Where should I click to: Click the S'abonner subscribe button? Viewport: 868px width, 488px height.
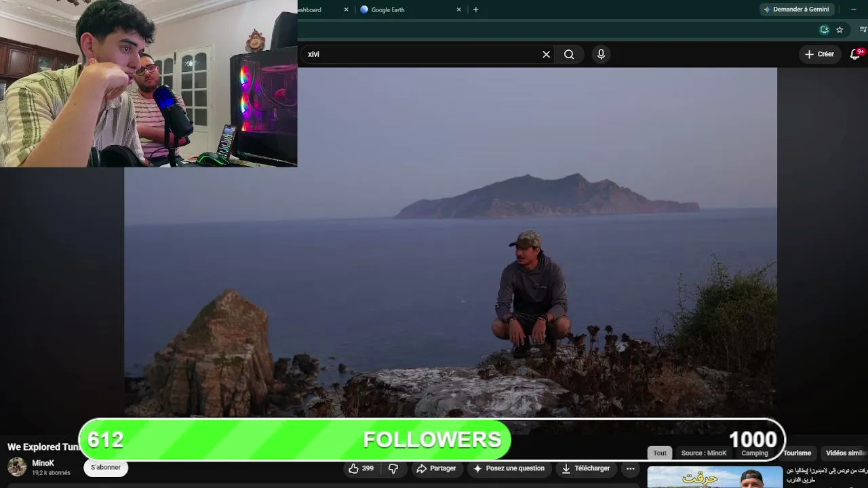(106, 468)
